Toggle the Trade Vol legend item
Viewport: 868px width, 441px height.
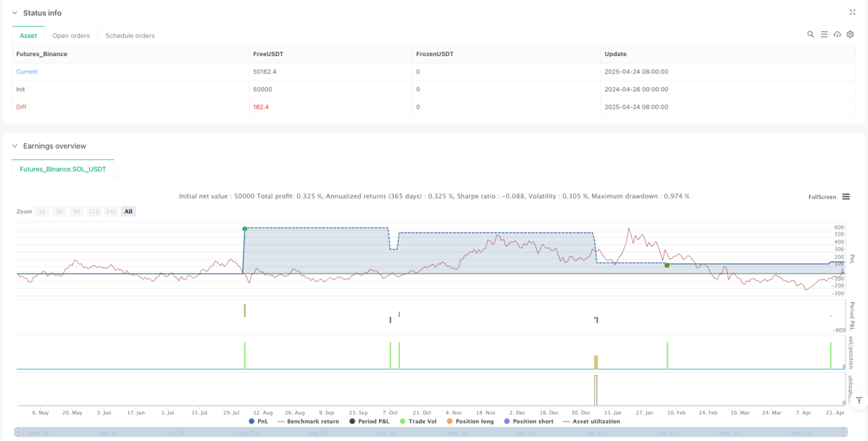pyautogui.click(x=419, y=421)
